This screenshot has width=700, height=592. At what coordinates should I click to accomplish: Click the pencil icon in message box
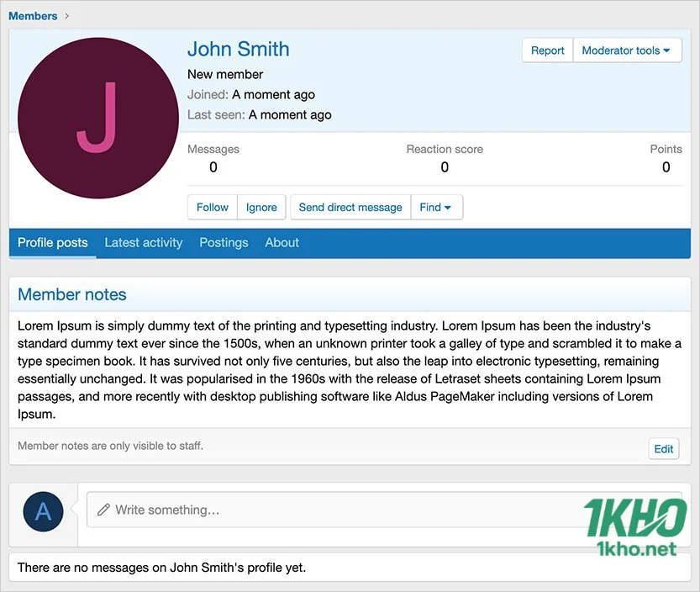click(104, 510)
